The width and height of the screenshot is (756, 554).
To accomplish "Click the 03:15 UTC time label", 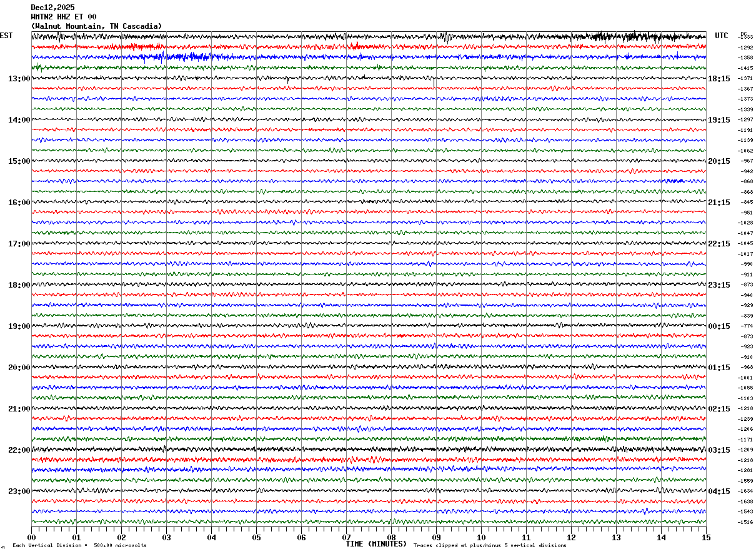I will click(x=719, y=450).
